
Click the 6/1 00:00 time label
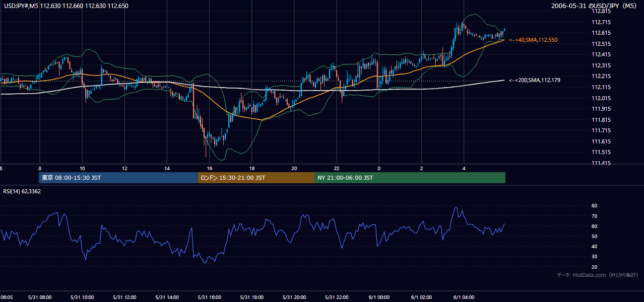(x=379, y=297)
